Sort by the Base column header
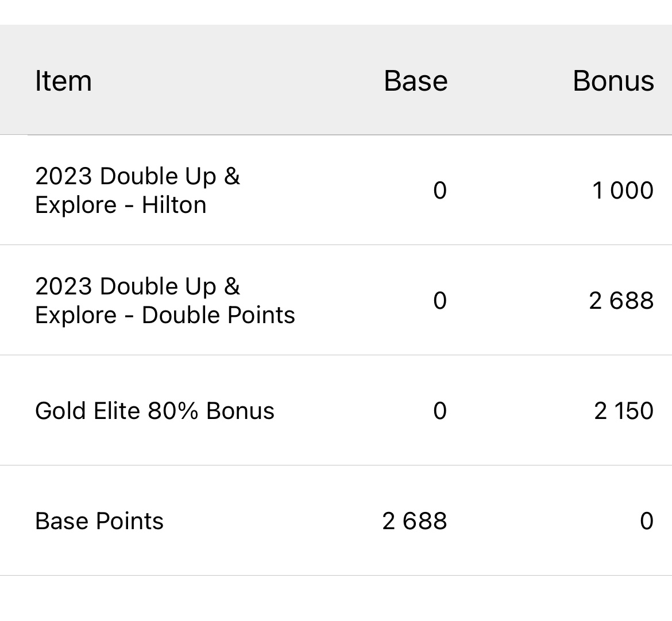 pyautogui.click(x=415, y=81)
